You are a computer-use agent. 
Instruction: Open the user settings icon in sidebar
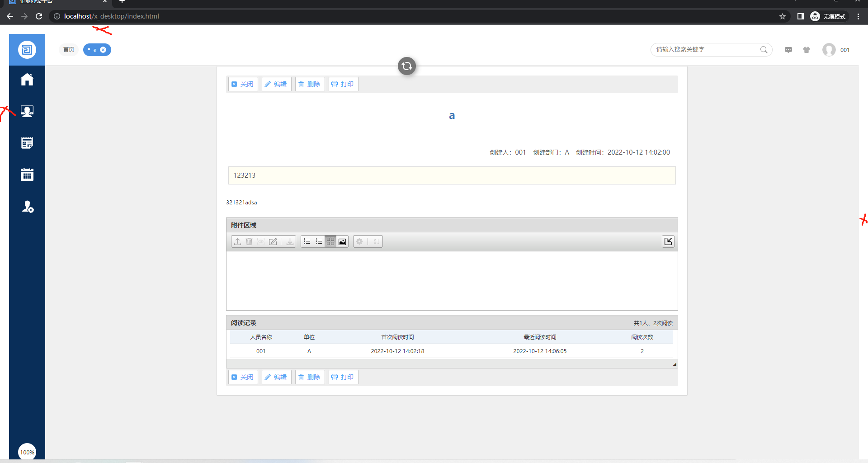[x=28, y=207]
